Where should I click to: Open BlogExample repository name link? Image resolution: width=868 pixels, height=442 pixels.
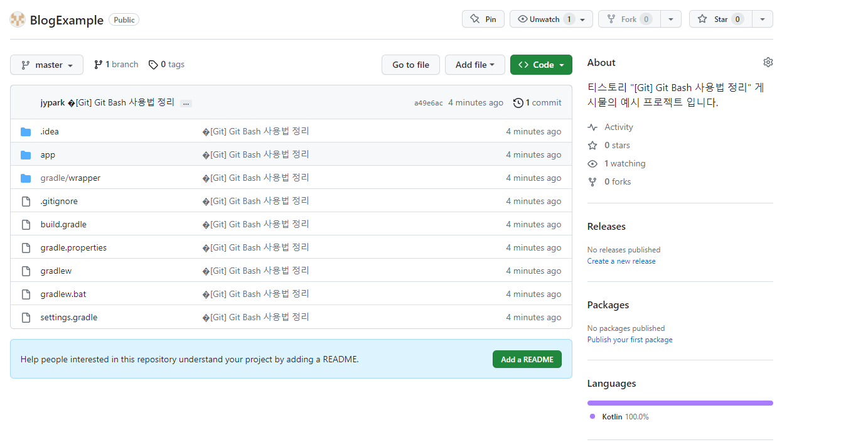(x=67, y=20)
